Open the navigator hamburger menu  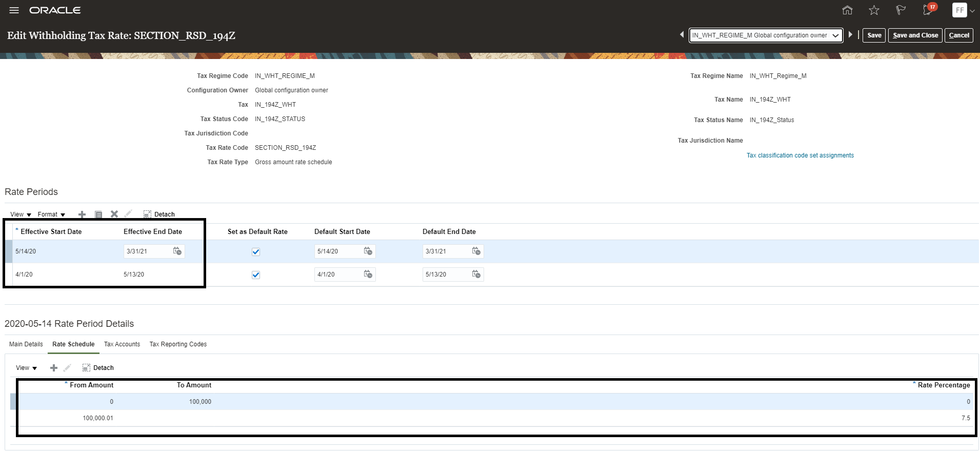(14, 10)
